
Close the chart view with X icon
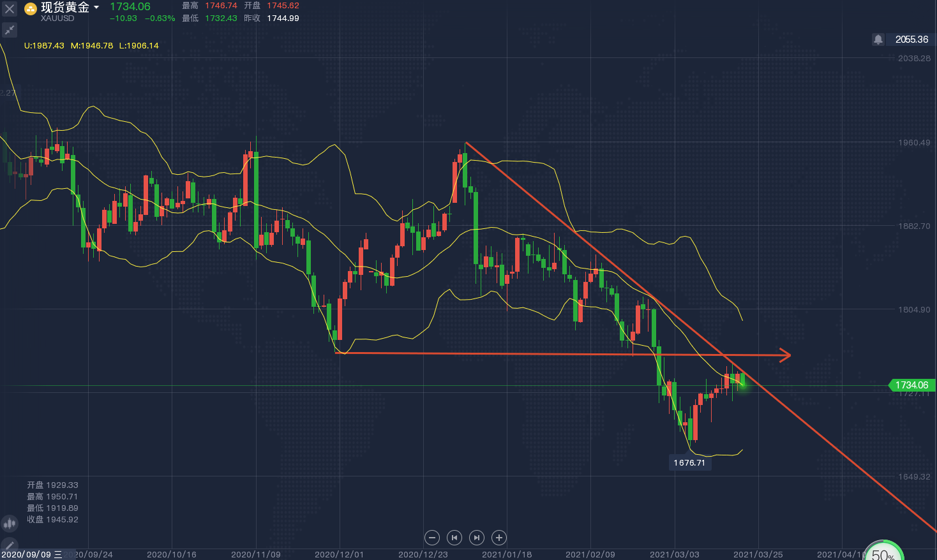pyautogui.click(x=9, y=9)
